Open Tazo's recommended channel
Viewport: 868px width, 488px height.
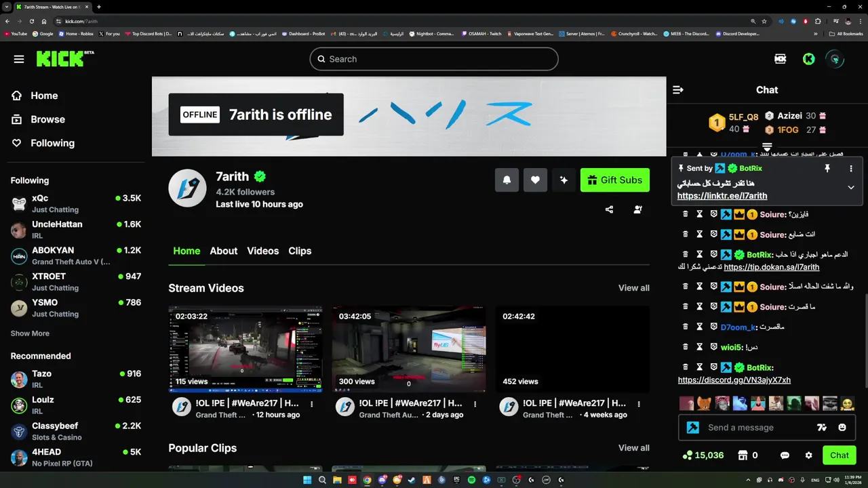76,379
